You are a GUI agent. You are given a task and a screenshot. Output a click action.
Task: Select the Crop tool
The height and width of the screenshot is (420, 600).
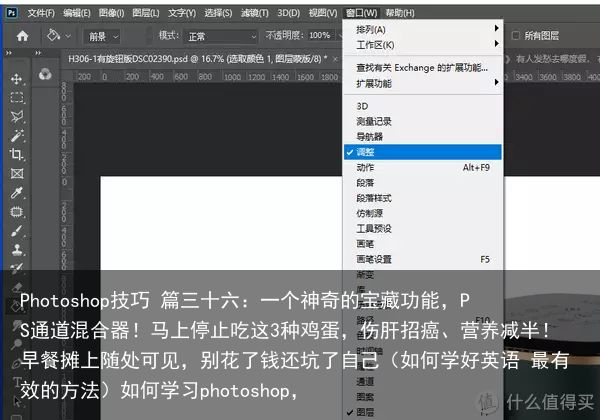[17, 155]
